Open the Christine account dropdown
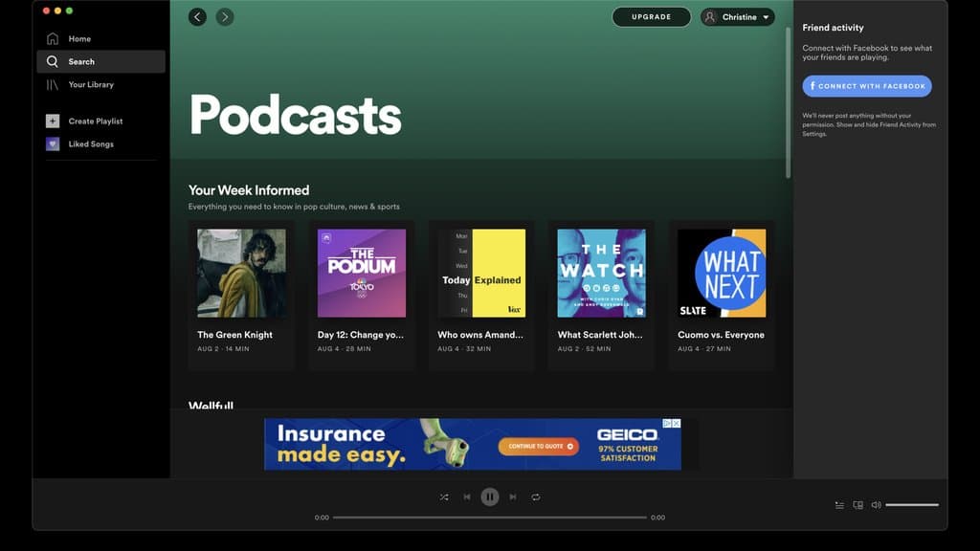The height and width of the screenshot is (551, 980). tap(738, 17)
